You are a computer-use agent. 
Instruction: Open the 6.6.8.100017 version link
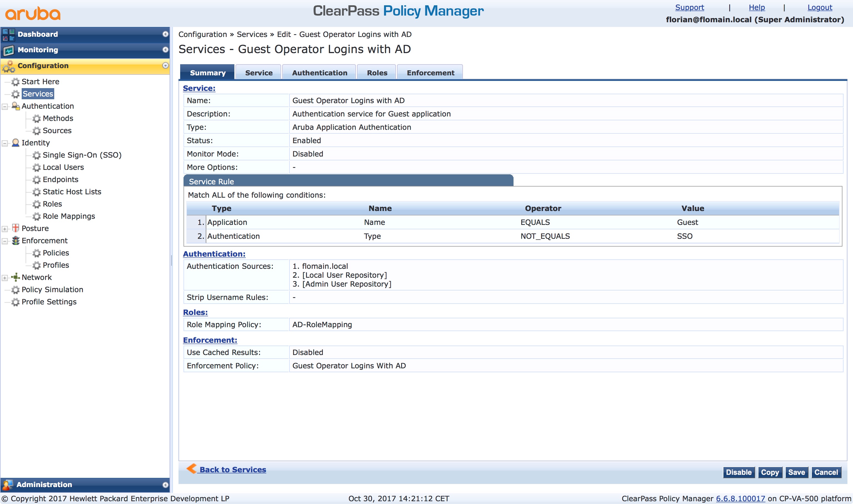(x=740, y=498)
